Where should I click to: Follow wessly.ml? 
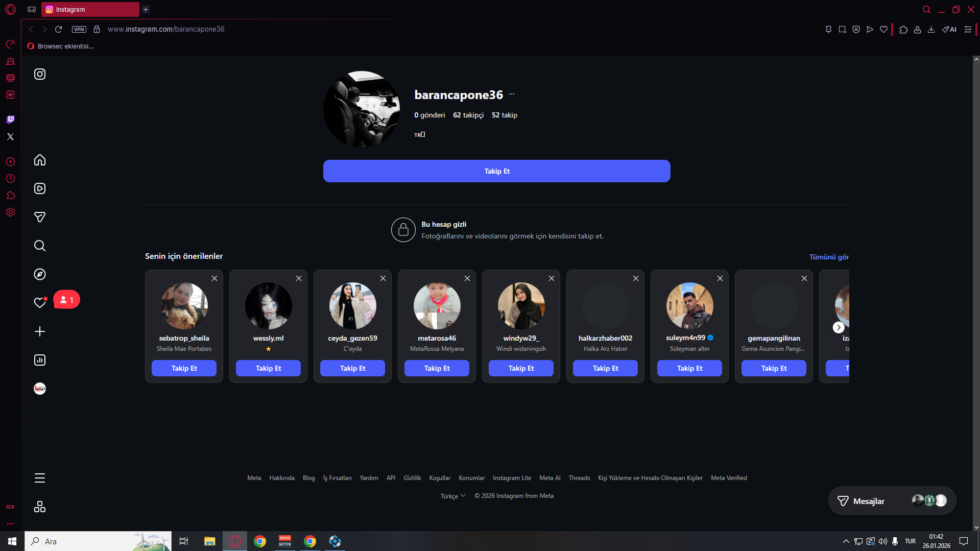[268, 368]
